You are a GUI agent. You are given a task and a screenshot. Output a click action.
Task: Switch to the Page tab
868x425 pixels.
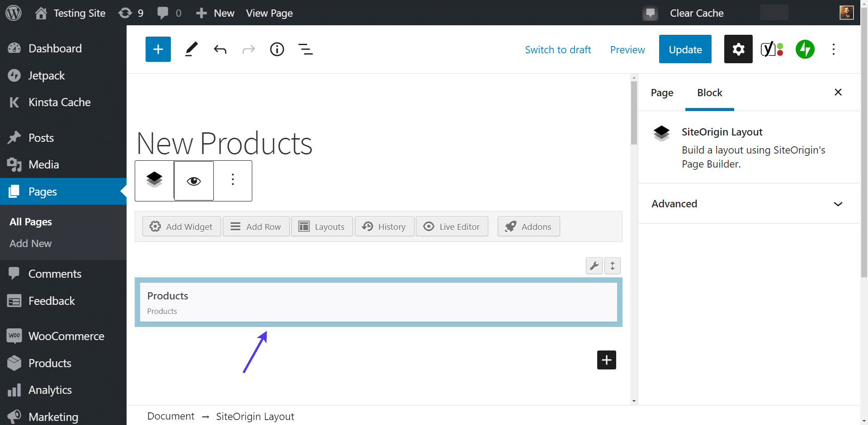662,93
